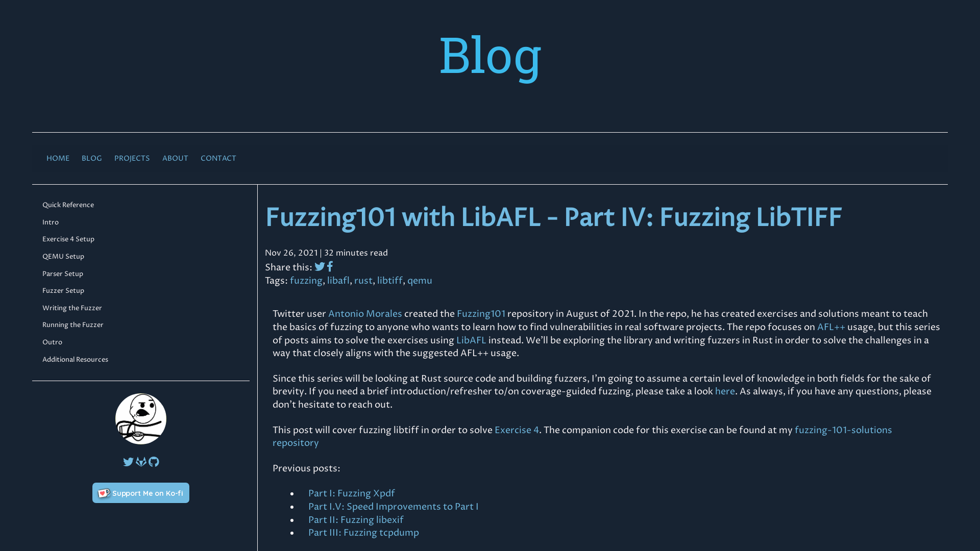Expand the Exercise 4 Setup section
The image size is (980, 551).
(68, 239)
